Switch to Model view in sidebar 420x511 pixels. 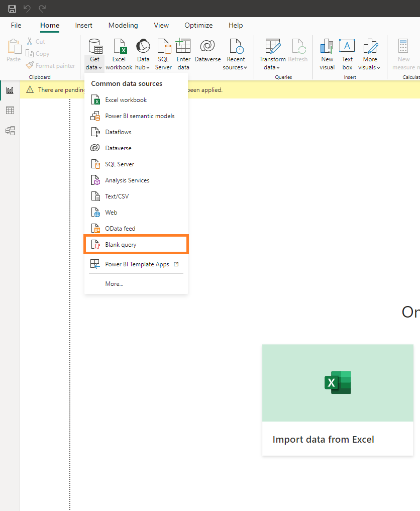[x=10, y=131]
